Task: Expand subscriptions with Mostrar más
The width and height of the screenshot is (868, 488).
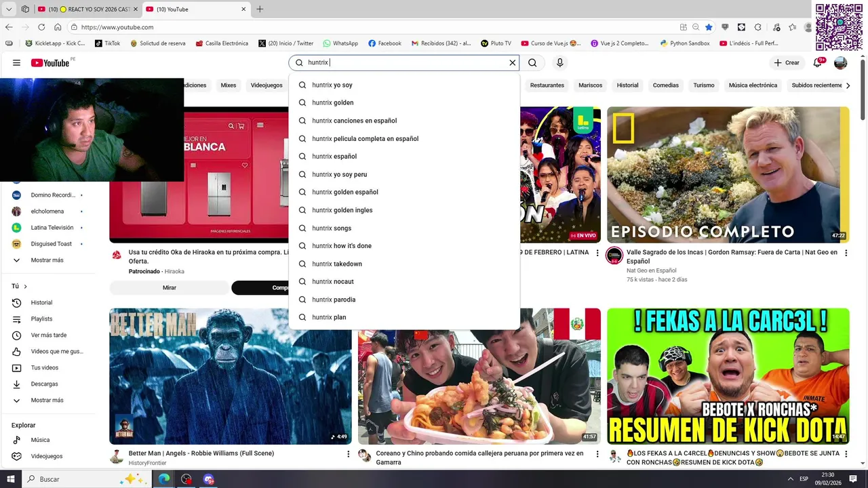Action: click(47, 260)
